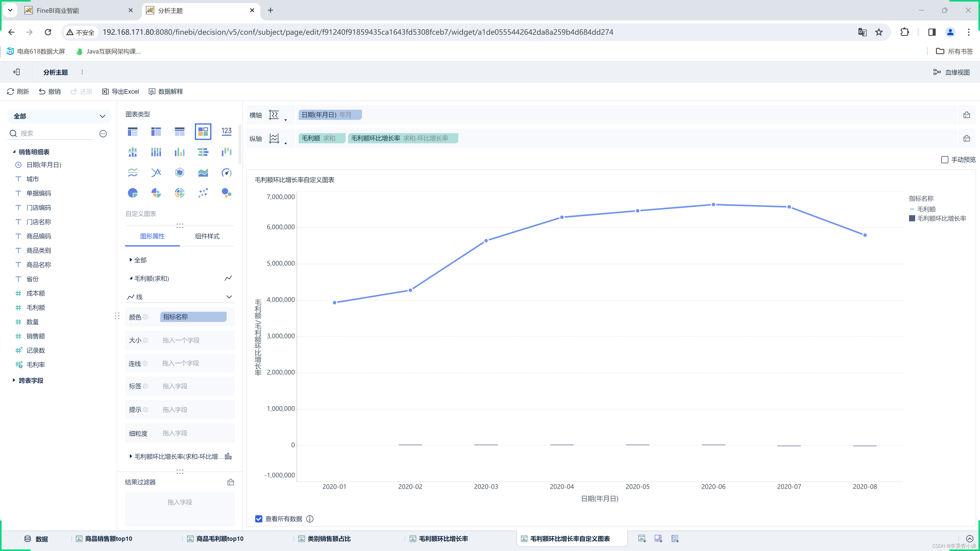Add a new component from bottom bar

[642, 539]
